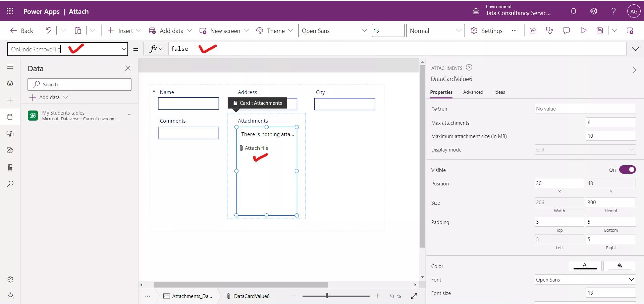Save the app using the save icon

(x=600, y=30)
